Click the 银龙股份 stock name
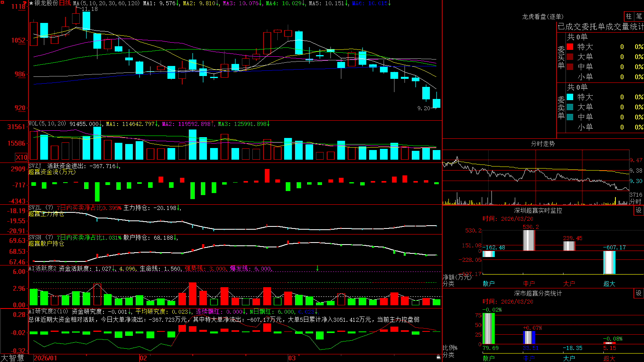 point(46,3)
